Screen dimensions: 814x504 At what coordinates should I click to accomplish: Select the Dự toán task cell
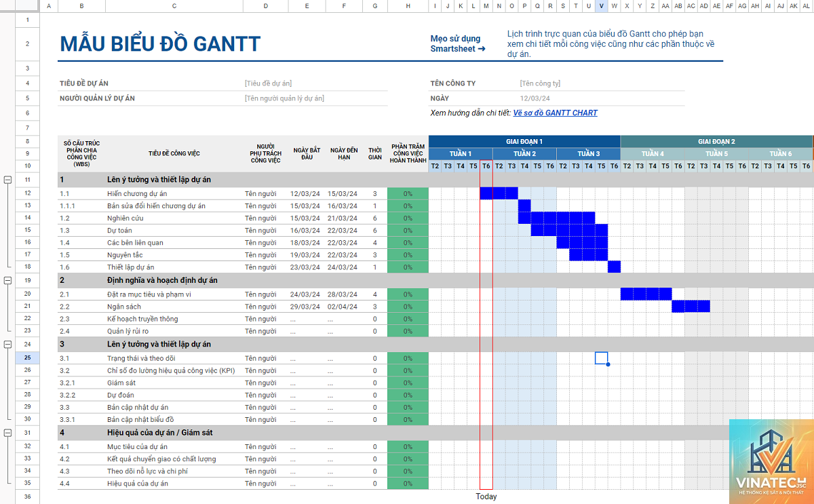coord(174,230)
